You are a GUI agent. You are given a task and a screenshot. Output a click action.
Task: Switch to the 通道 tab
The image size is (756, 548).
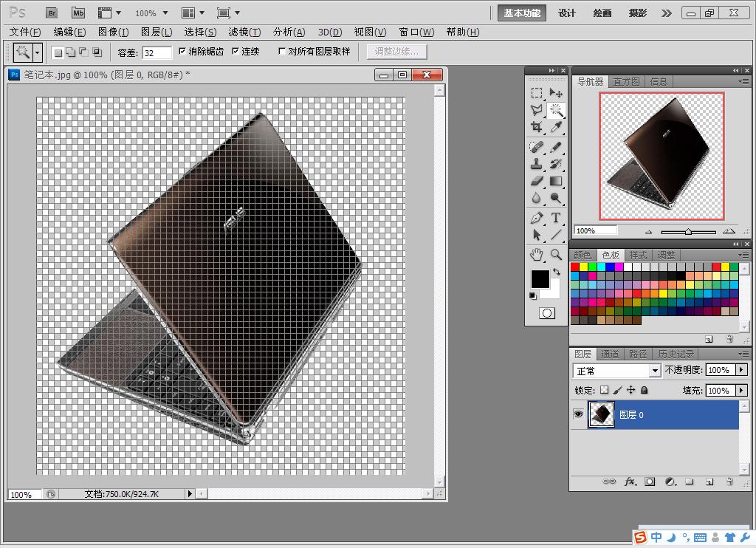coord(610,354)
